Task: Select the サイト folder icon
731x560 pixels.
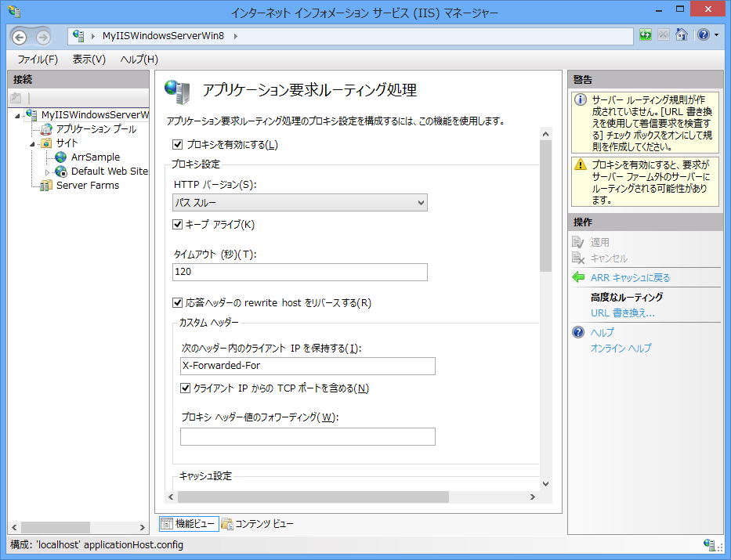Action: click(46, 143)
